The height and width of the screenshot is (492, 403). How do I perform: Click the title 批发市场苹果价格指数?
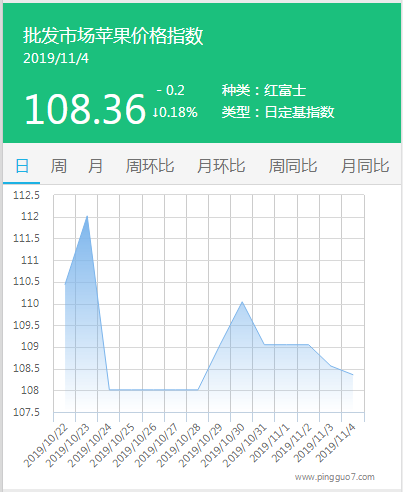click(x=113, y=36)
